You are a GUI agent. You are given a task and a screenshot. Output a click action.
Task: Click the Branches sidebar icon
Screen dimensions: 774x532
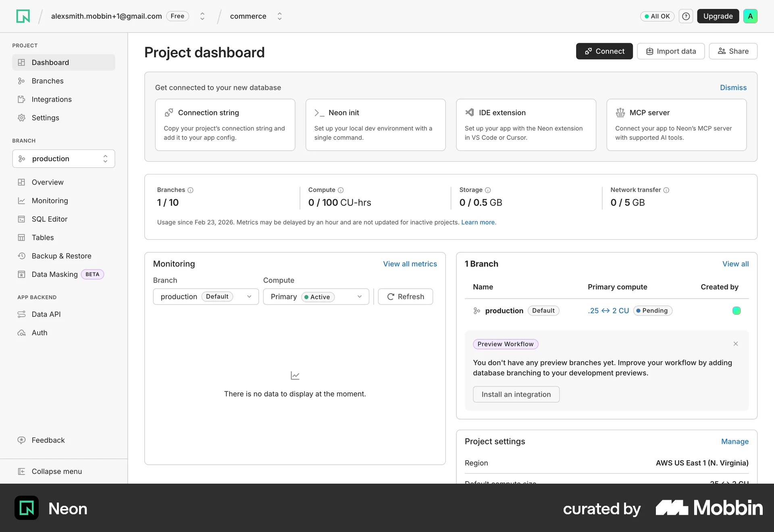pyautogui.click(x=21, y=81)
